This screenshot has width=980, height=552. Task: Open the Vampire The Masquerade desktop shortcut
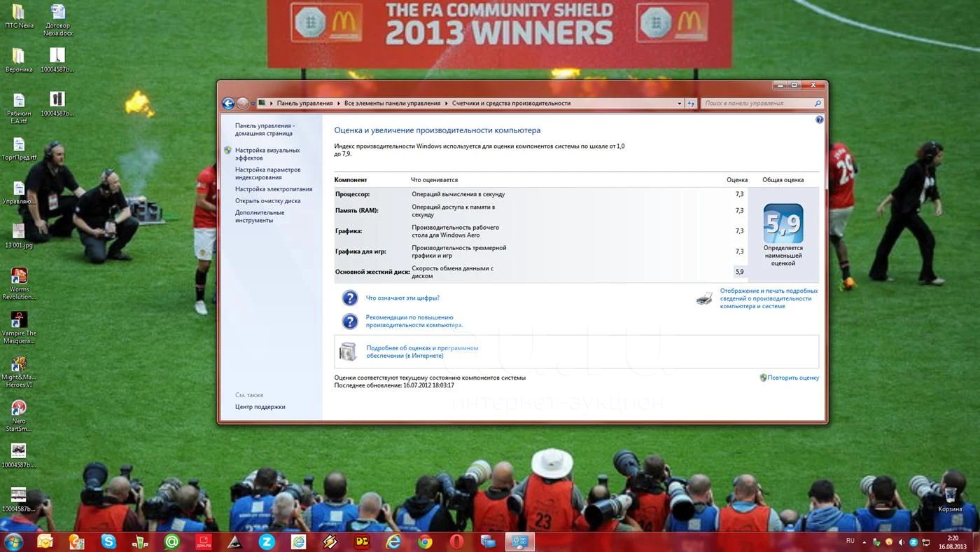pos(19,327)
